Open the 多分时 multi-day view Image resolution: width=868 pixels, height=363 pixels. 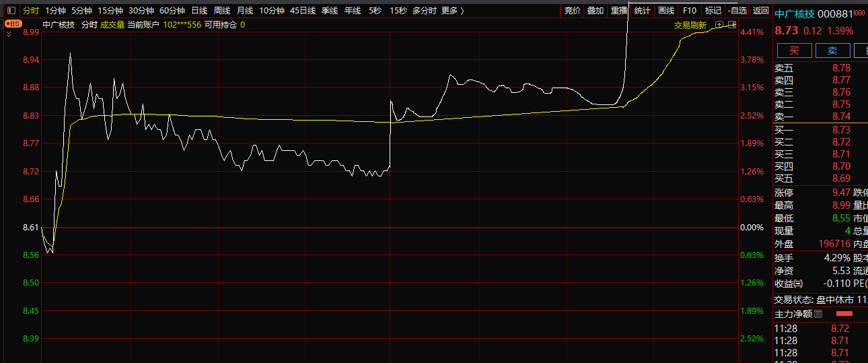424,11
